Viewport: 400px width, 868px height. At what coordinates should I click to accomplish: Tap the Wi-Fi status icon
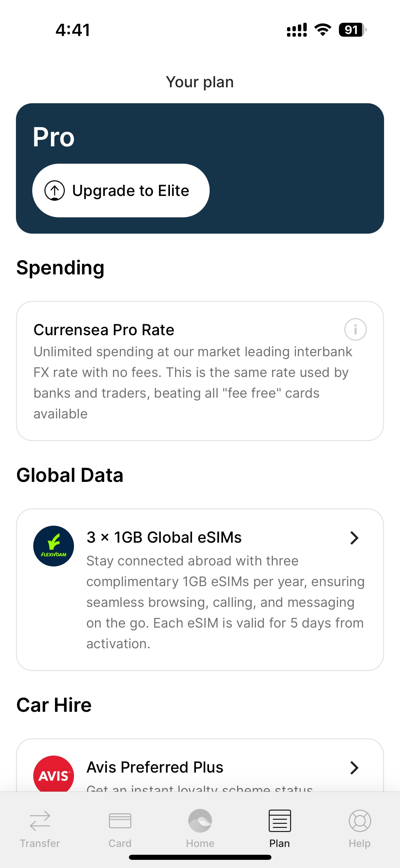(323, 30)
